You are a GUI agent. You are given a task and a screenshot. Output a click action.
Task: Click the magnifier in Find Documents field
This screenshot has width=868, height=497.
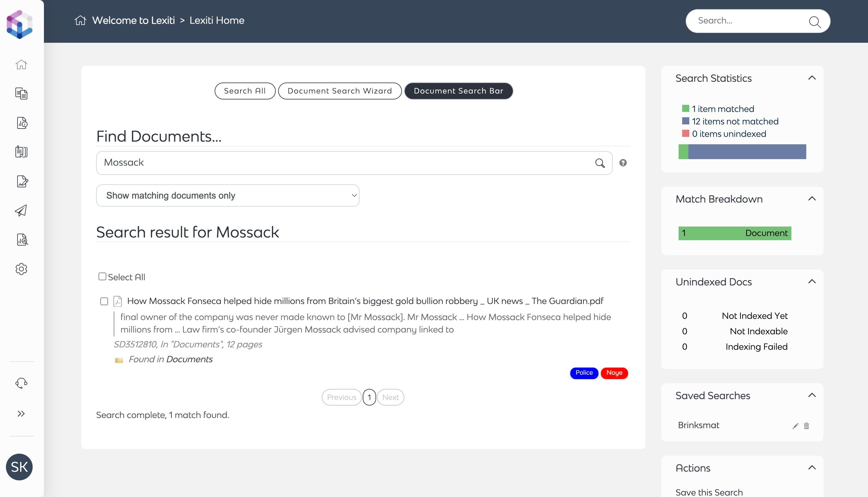coord(600,163)
